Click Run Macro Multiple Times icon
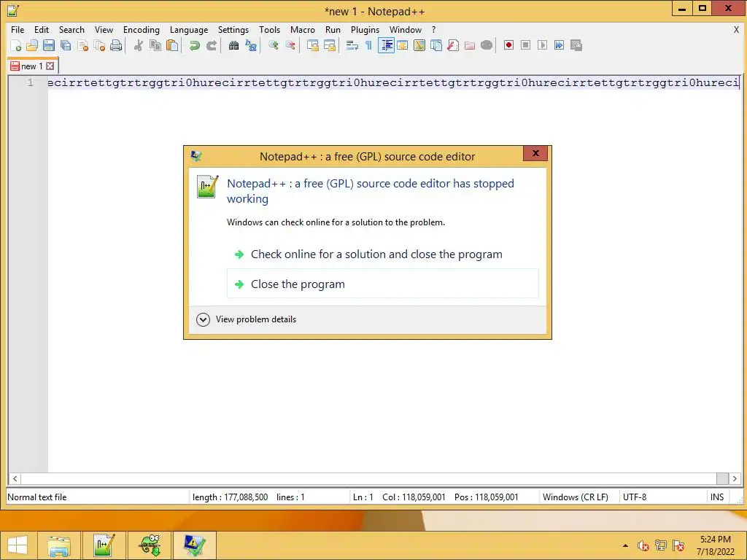747x560 pixels. point(560,45)
